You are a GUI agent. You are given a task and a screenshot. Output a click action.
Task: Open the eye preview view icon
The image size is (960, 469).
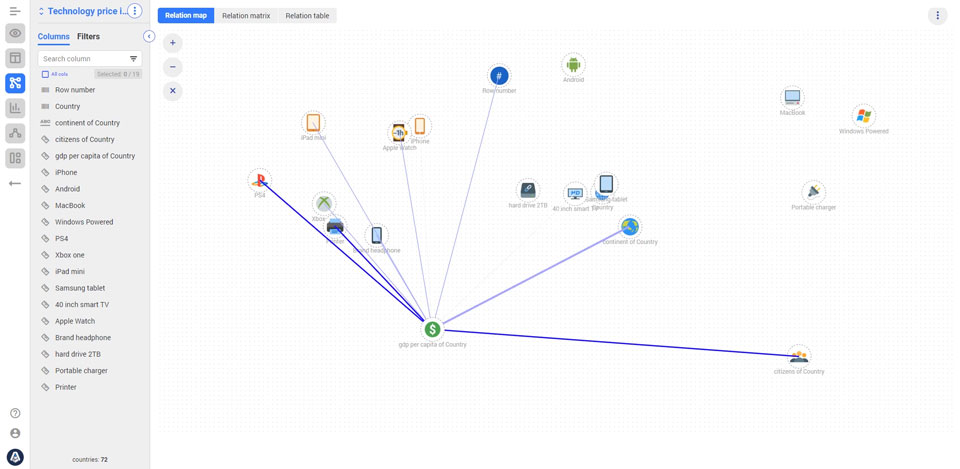point(15,33)
